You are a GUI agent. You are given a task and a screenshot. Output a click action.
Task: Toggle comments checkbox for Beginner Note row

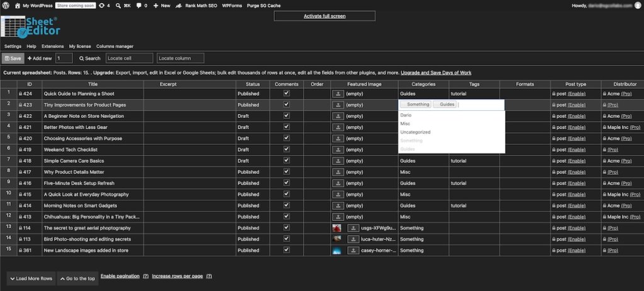click(x=287, y=116)
